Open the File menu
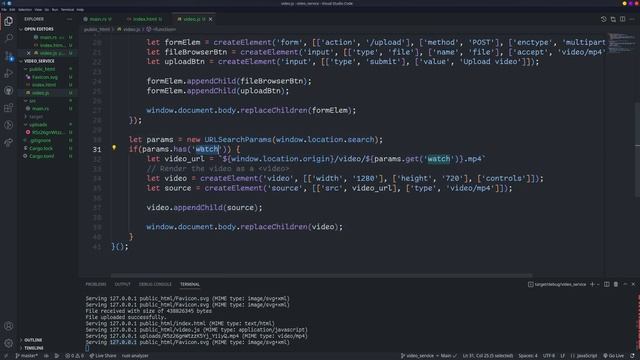The height and width of the screenshot is (360, 640). [4, 9]
